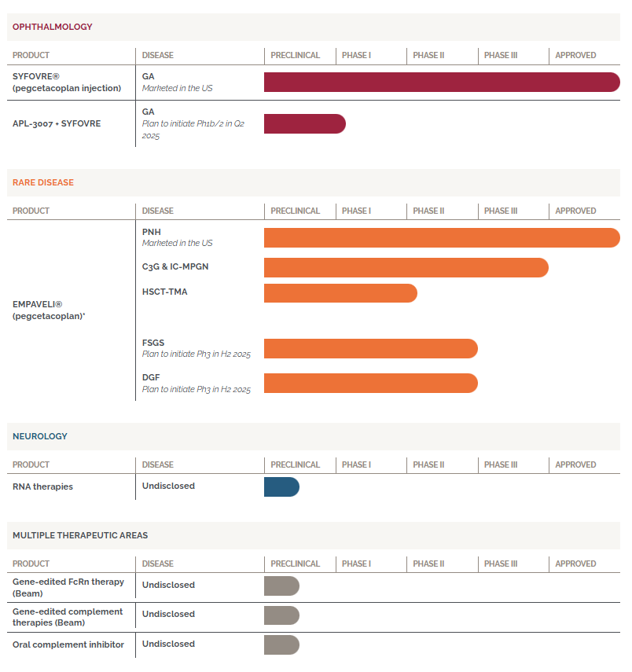The image size is (632, 672).
Task: Click PHASE II header in Rare Disease table
Action: (428, 211)
